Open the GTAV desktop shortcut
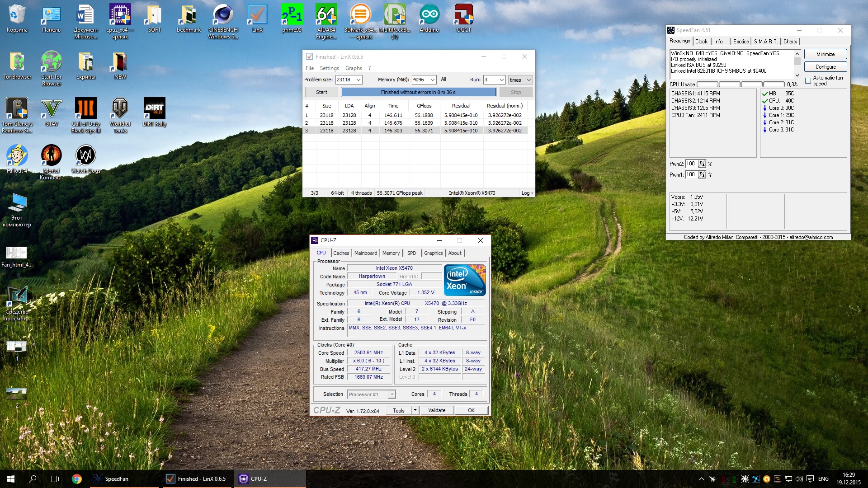868x488 pixels. click(51, 109)
